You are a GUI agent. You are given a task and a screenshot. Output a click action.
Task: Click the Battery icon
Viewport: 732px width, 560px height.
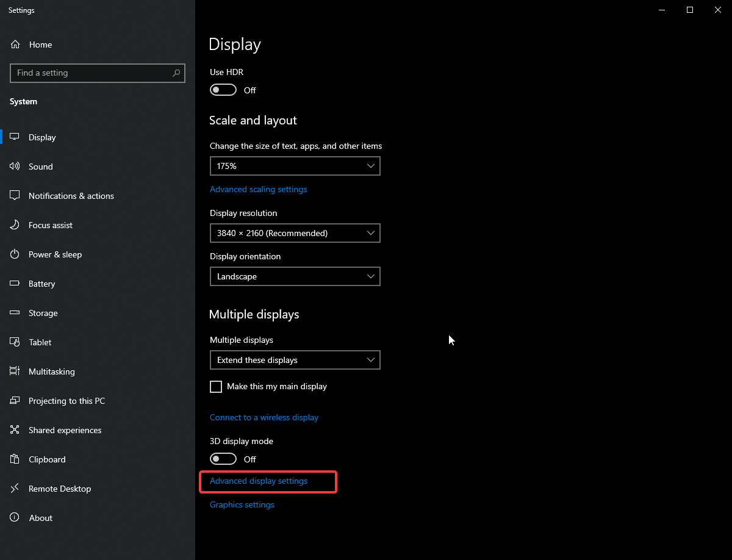point(15,284)
